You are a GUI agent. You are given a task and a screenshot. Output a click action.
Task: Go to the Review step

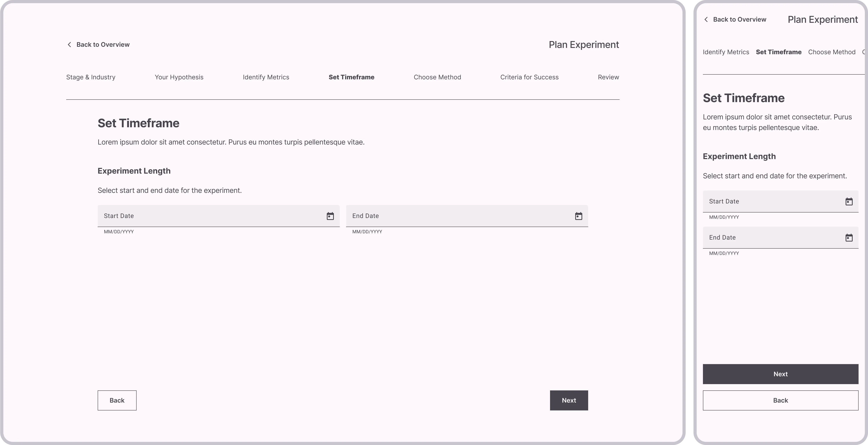click(608, 77)
